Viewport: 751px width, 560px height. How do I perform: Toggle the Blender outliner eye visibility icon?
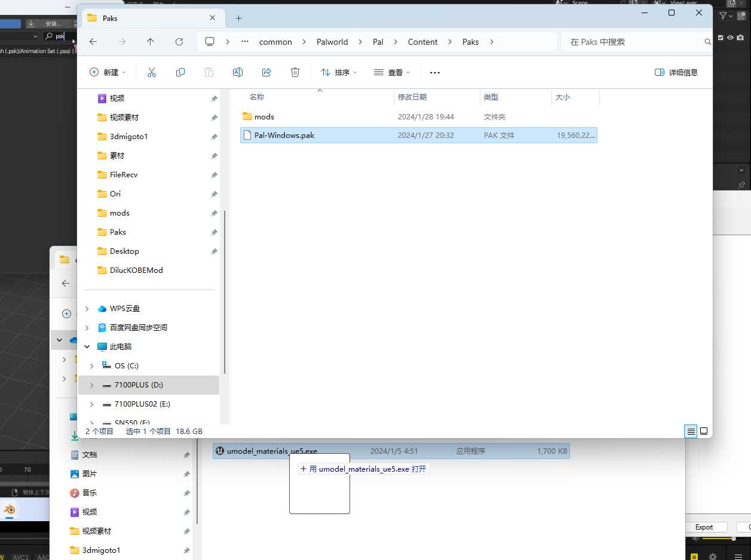(730, 38)
